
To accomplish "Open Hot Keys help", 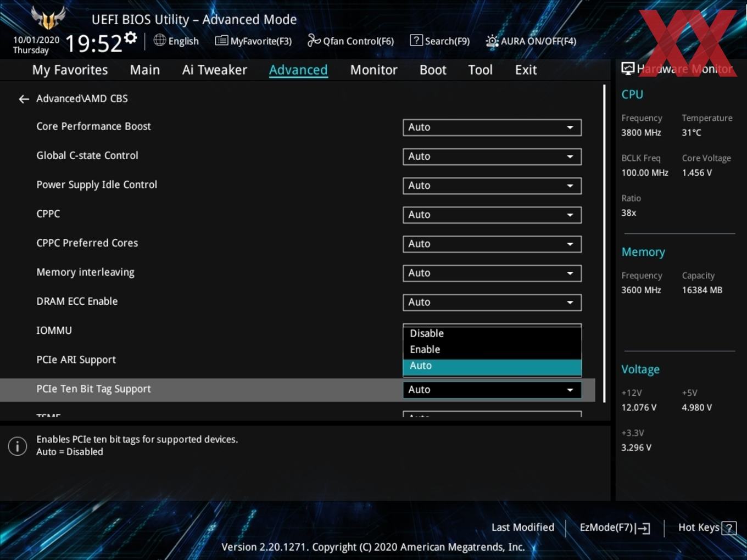I will tap(707, 528).
